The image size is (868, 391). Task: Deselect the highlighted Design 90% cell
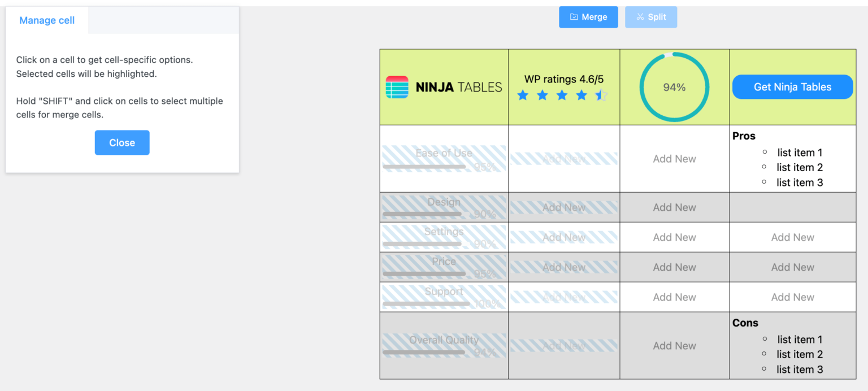coord(444,207)
